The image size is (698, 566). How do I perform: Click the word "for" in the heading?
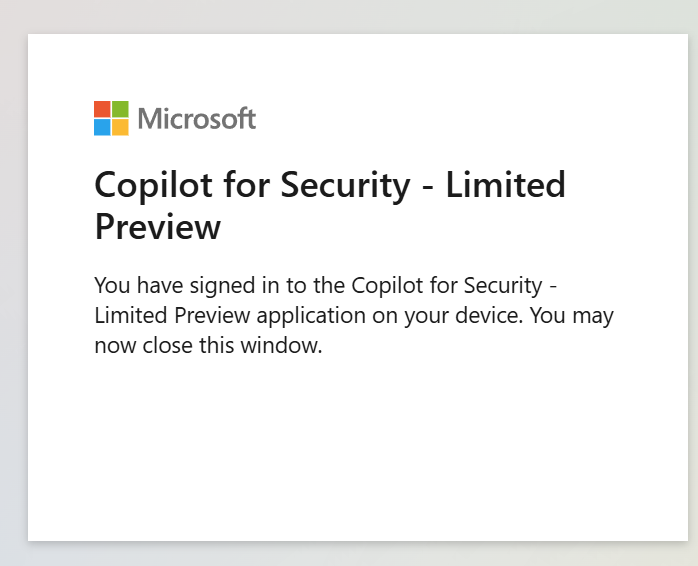[247, 184]
